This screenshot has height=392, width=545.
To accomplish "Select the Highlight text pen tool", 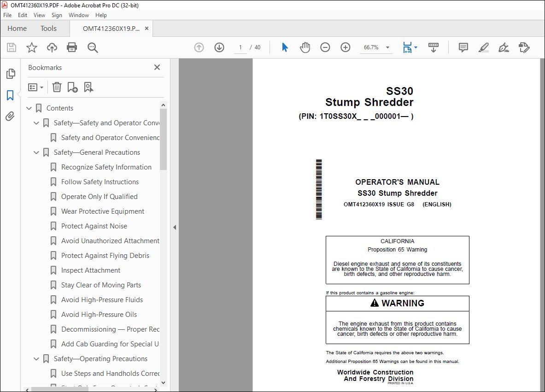I will [483, 47].
